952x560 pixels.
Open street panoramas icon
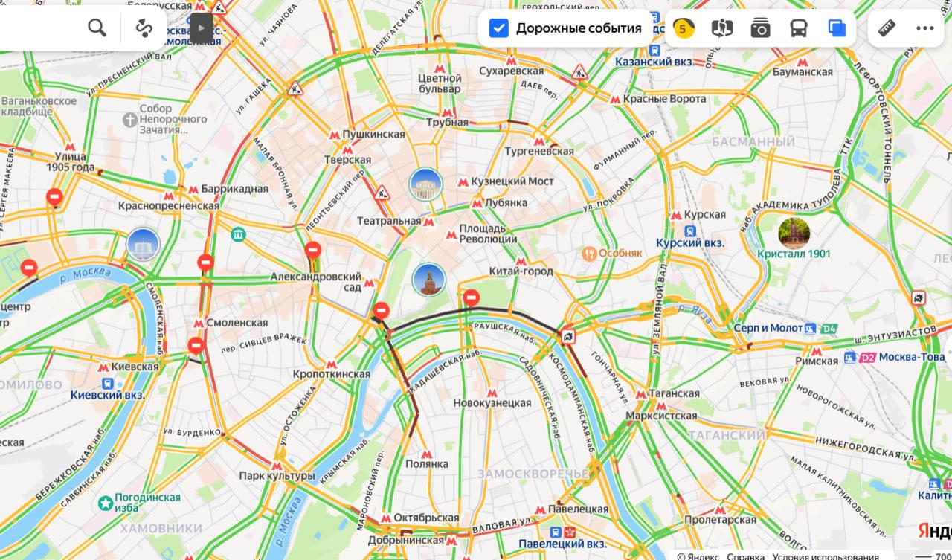(721, 28)
